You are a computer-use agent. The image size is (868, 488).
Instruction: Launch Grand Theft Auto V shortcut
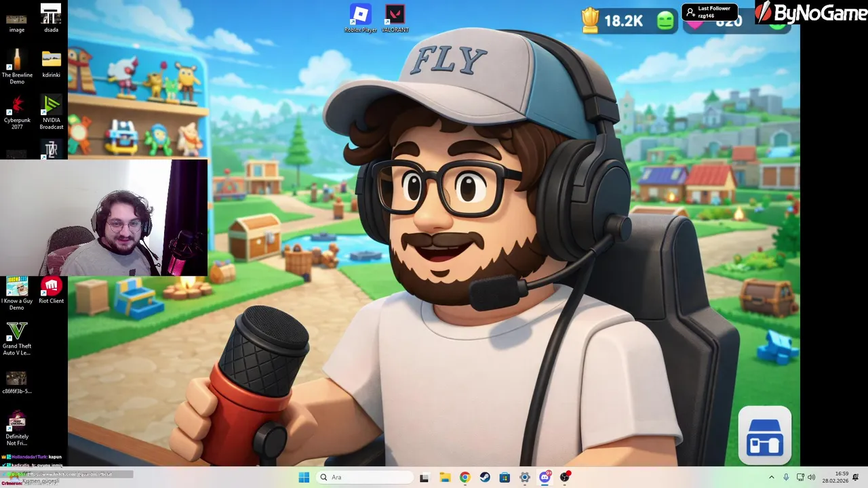tap(17, 339)
